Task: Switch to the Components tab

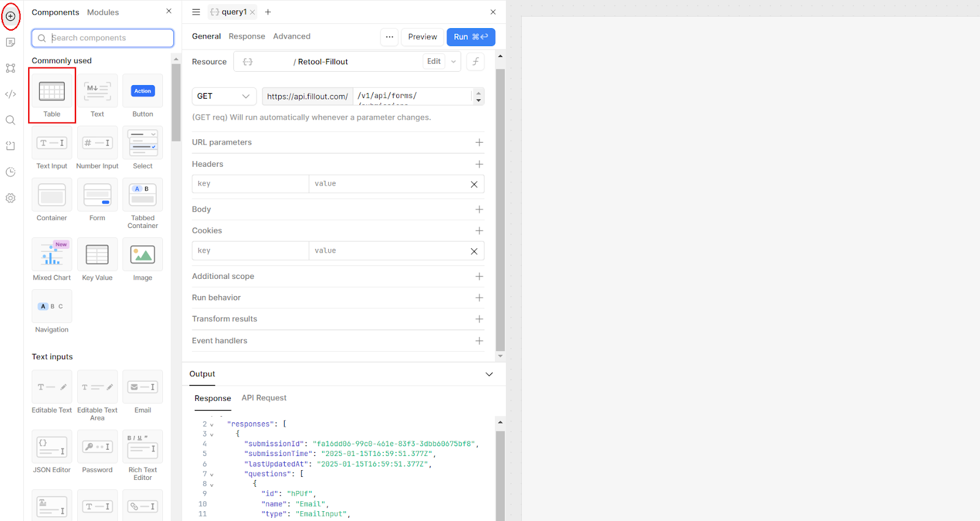Action: point(55,12)
